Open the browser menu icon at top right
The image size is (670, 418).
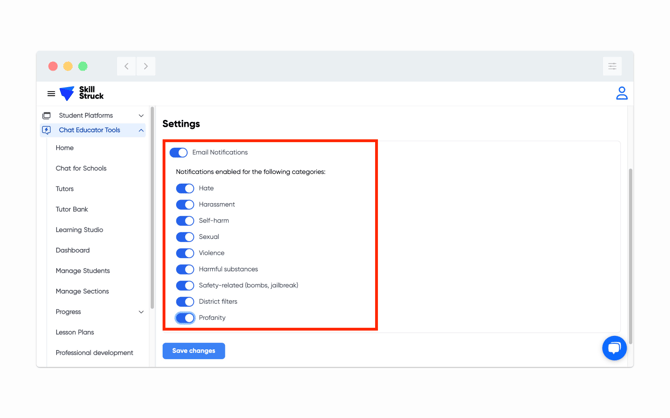(x=612, y=66)
